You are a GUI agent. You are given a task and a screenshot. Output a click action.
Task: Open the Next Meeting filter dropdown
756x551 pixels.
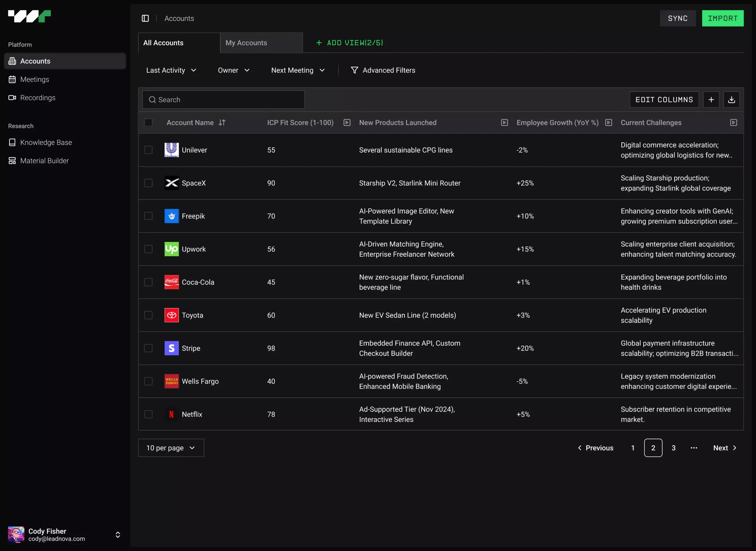tap(298, 70)
